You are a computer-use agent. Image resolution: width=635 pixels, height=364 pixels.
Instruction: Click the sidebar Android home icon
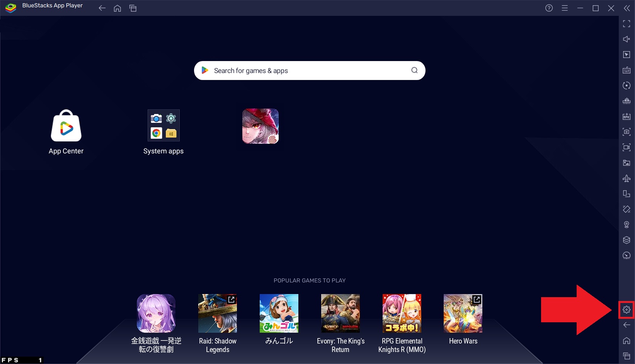click(626, 340)
